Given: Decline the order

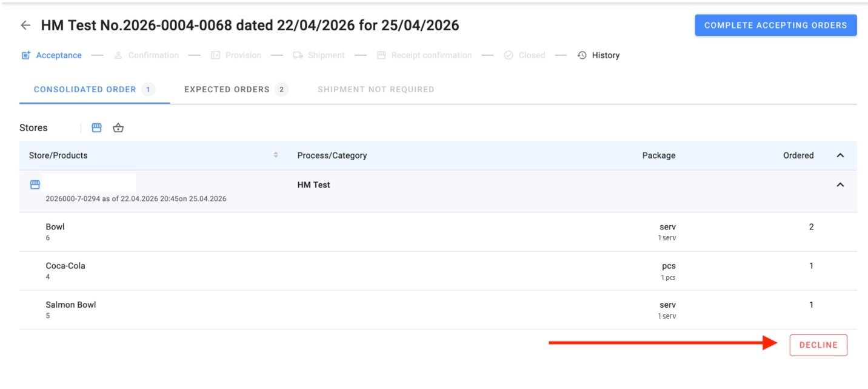Looking at the screenshot, I should [818, 345].
